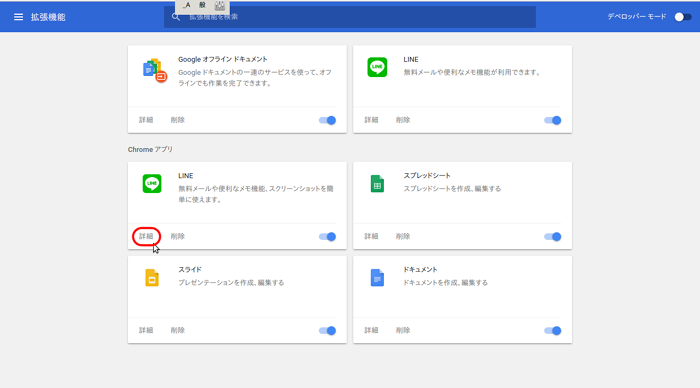
Task: Click the IME A input mode indicator
Action: [187, 5]
